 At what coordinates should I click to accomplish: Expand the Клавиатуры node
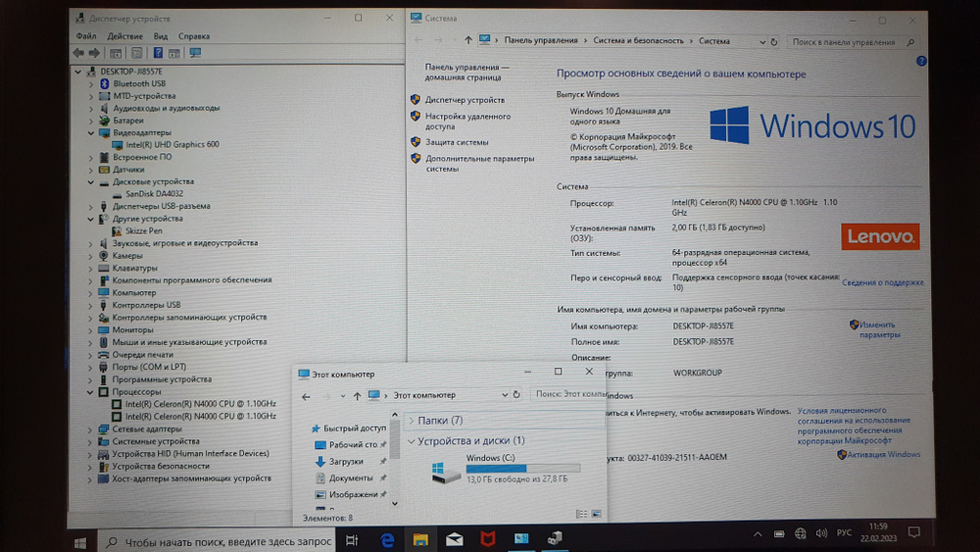pos(90,269)
